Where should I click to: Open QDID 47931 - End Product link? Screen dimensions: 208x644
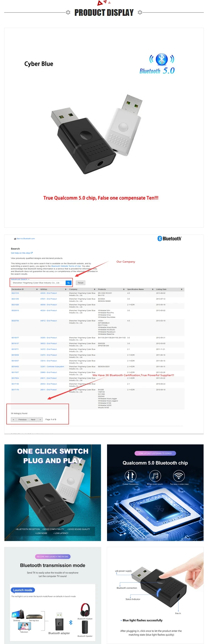pyautogui.click(x=49, y=299)
